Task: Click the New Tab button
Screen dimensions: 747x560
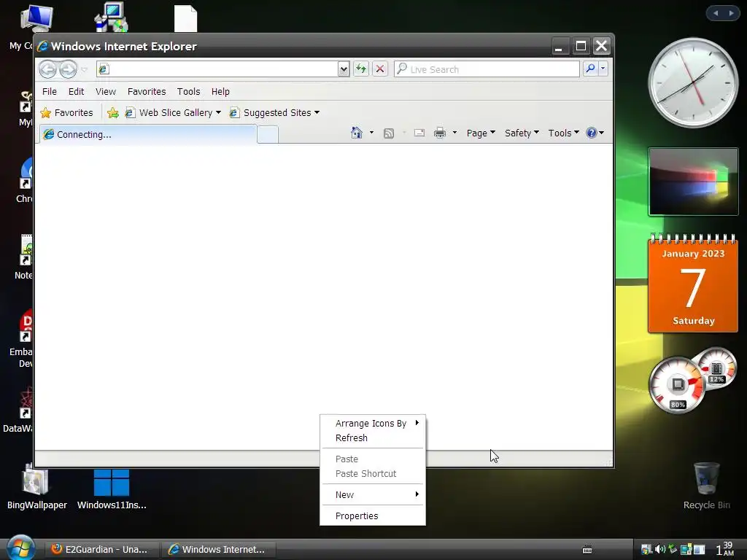Action: click(x=268, y=135)
